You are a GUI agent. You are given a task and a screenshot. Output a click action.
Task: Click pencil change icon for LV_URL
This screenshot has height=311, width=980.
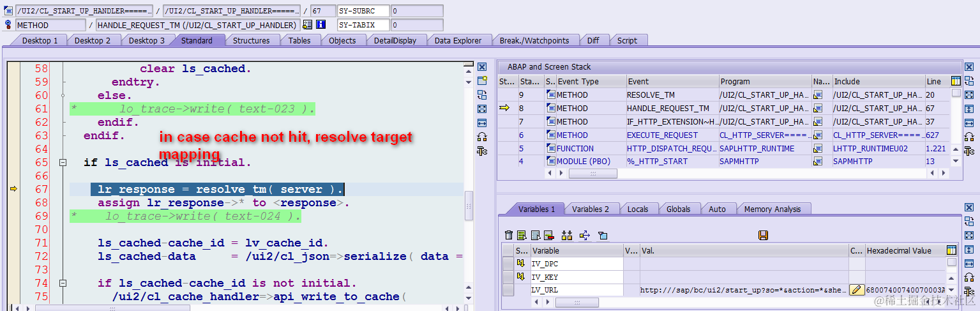(857, 290)
